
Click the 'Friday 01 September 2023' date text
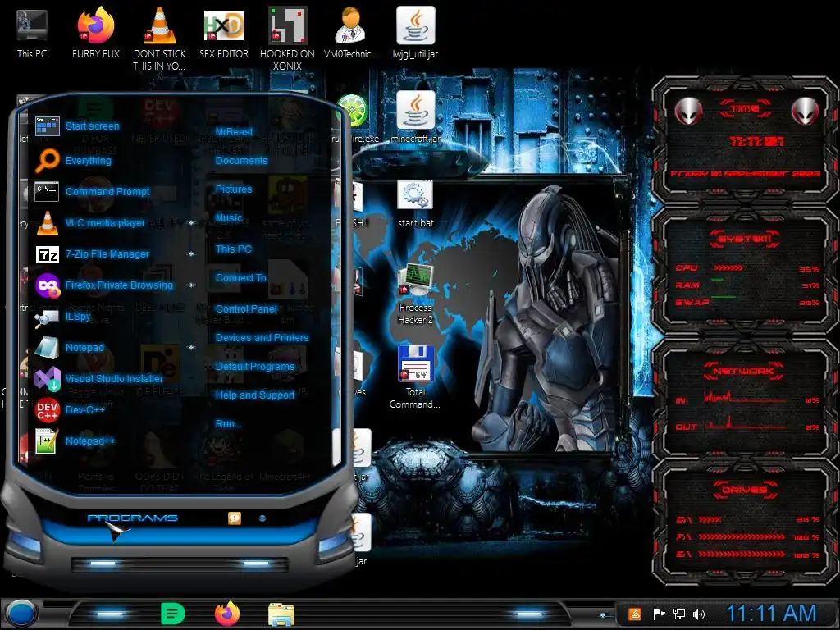click(745, 174)
